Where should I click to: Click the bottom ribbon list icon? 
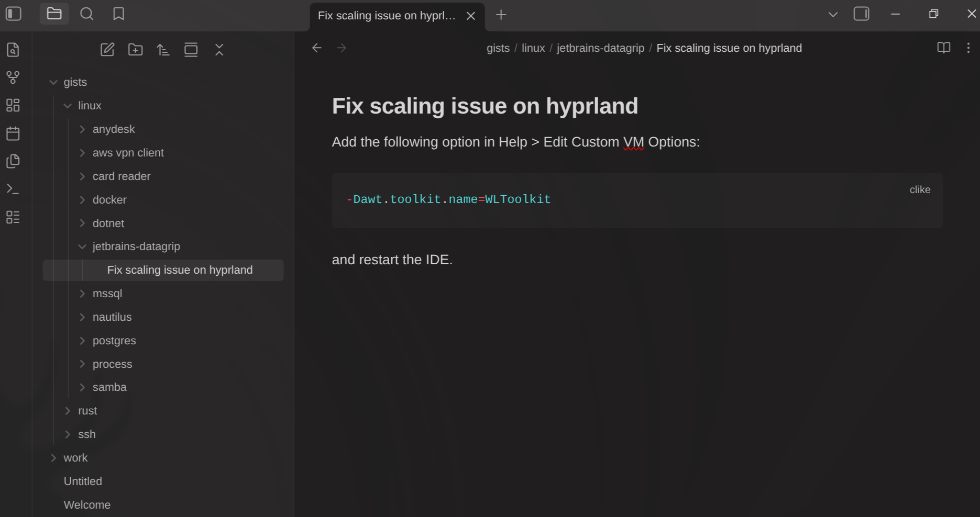click(13, 217)
